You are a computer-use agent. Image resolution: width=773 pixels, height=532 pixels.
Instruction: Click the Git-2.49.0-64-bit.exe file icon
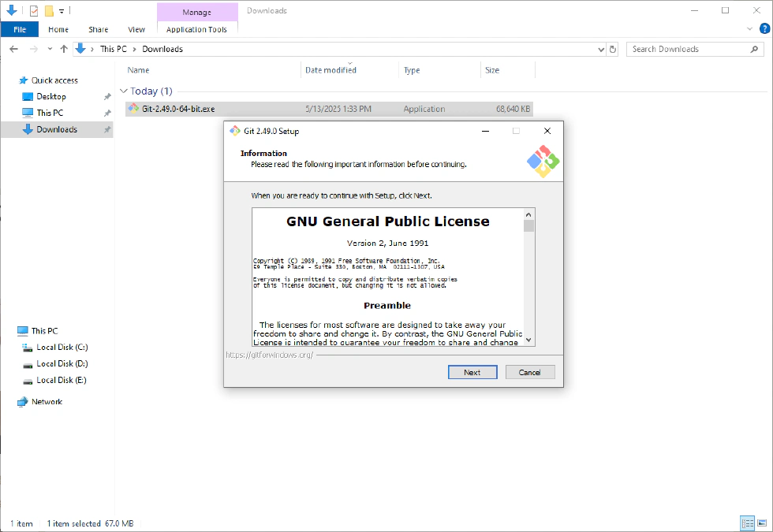134,109
